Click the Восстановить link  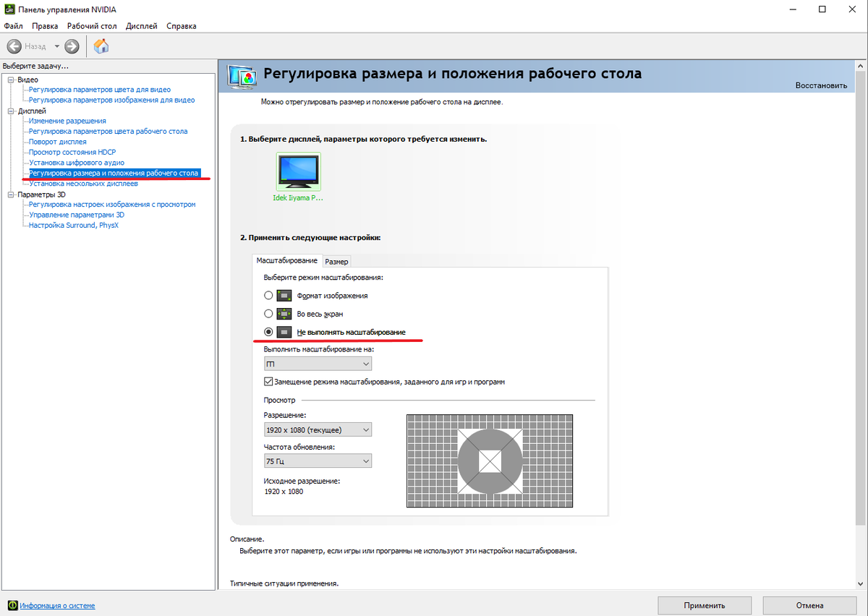pyautogui.click(x=821, y=85)
